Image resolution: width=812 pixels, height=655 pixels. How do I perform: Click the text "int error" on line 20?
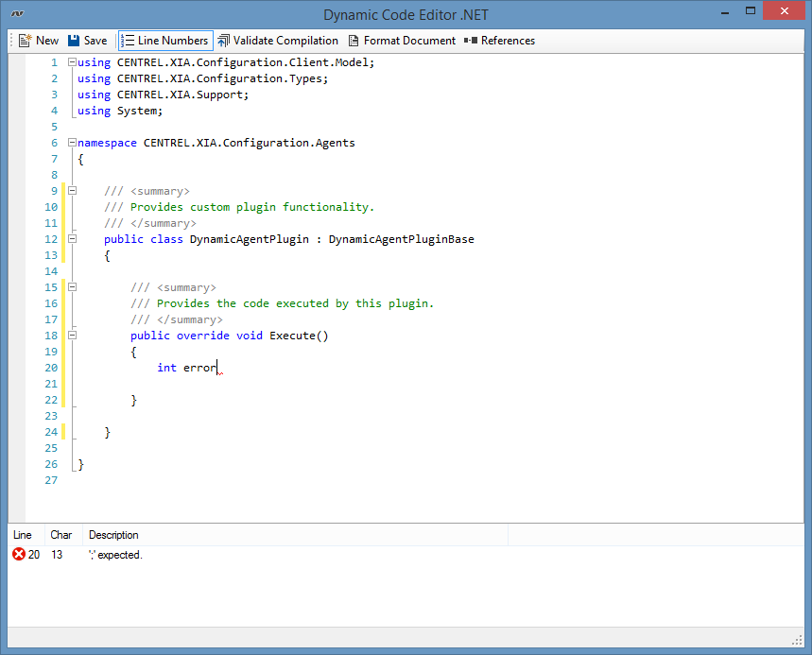(x=187, y=368)
